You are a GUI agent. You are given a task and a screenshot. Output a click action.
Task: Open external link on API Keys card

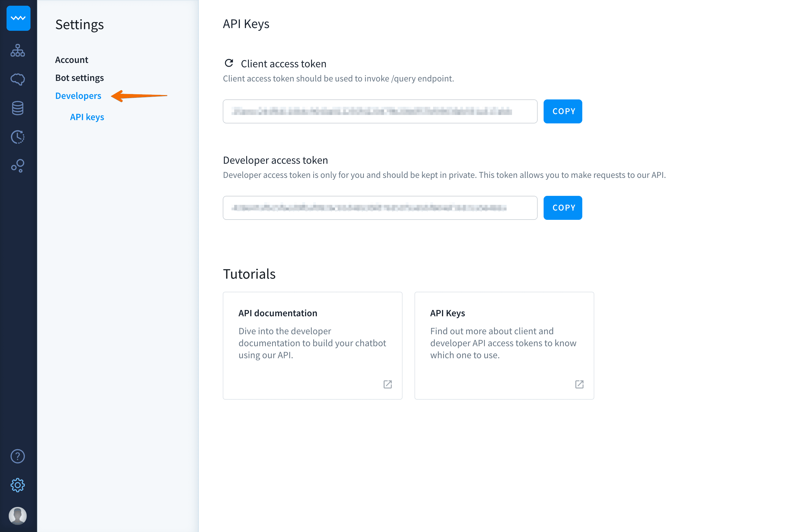(x=579, y=384)
